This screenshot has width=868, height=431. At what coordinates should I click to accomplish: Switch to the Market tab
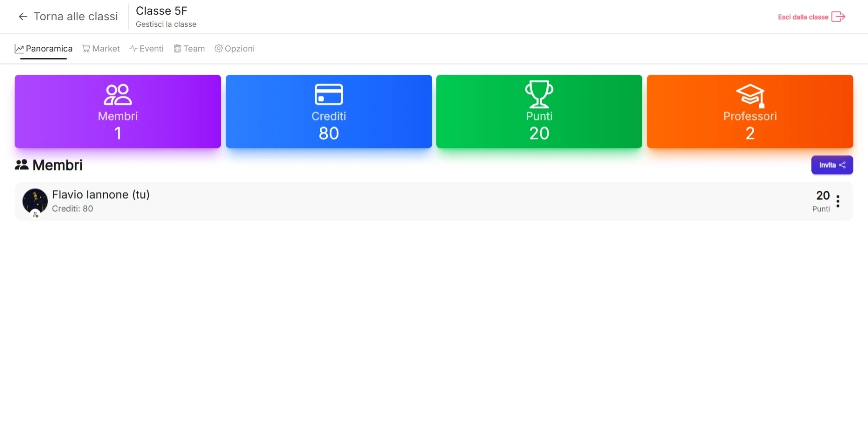[x=101, y=49]
